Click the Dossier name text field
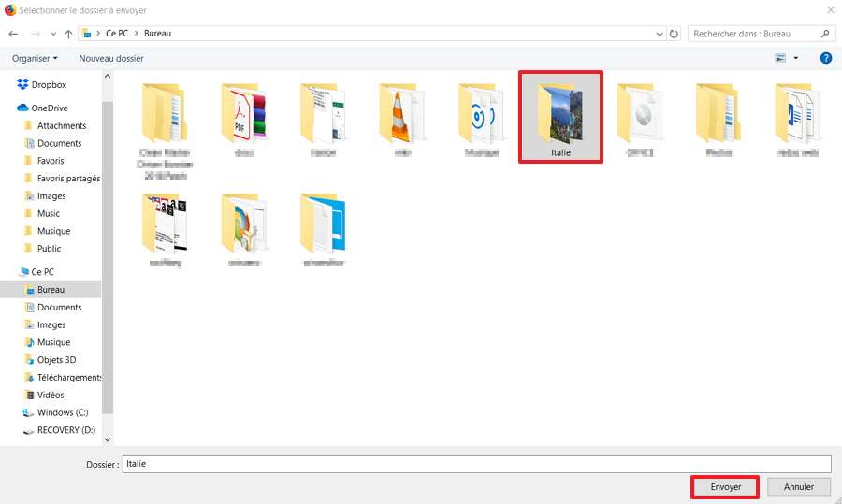The height and width of the screenshot is (504, 842). pos(475,464)
